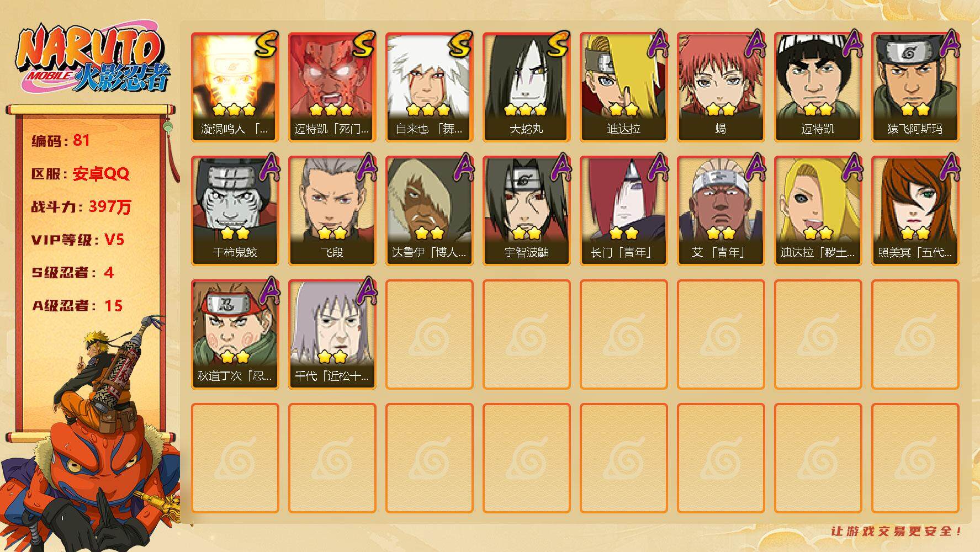Image resolution: width=980 pixels, height=552 pixels.
Task: Click the 艾「青年」 ninja card
Action: coord(721,211)
